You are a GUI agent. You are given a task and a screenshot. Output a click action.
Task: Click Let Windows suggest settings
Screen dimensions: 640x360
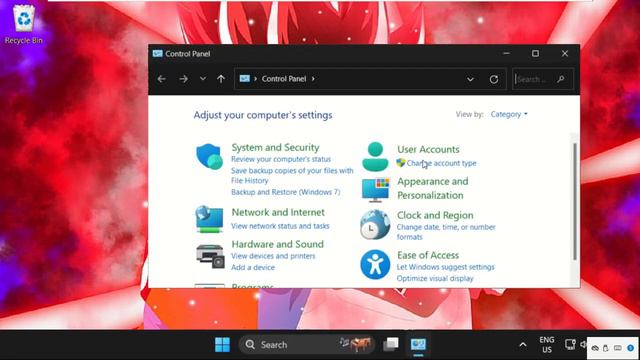point(445,267)
